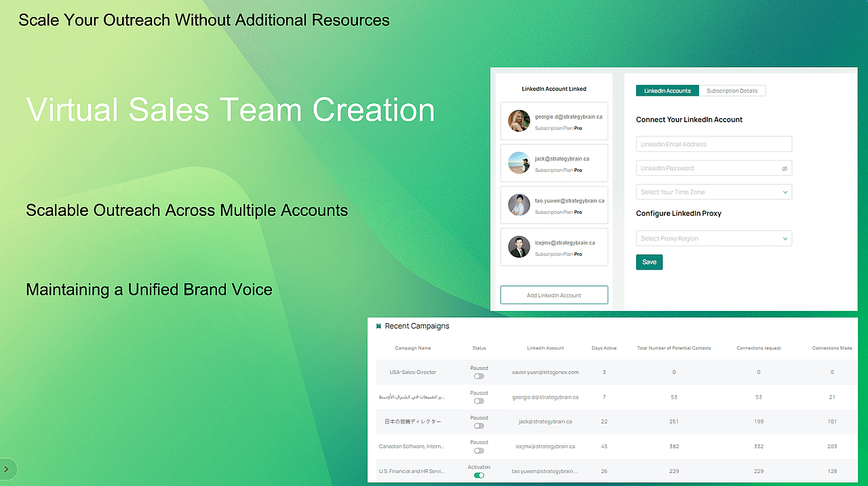Activate the 日本の営業ディレクター campaign toggle
Screen dimensions: 868x486
[x=479, y=425]
